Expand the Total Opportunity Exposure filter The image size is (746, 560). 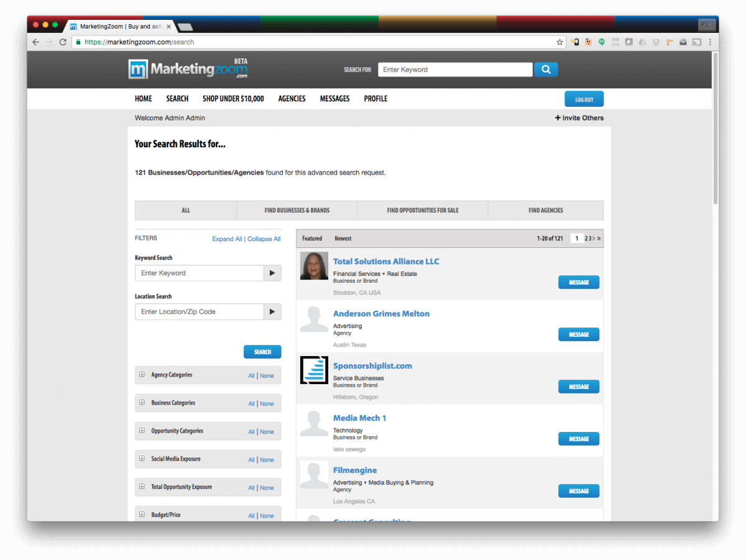pos(142,487)
